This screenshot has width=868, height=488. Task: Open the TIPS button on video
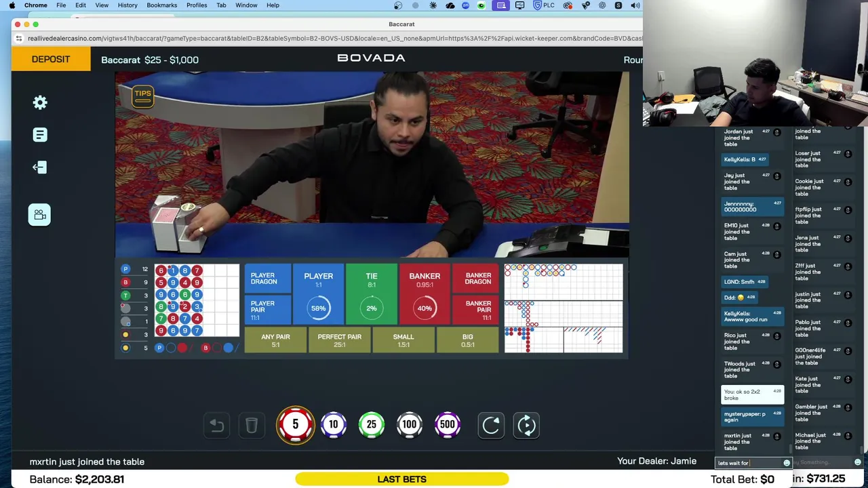coord(142,96)
